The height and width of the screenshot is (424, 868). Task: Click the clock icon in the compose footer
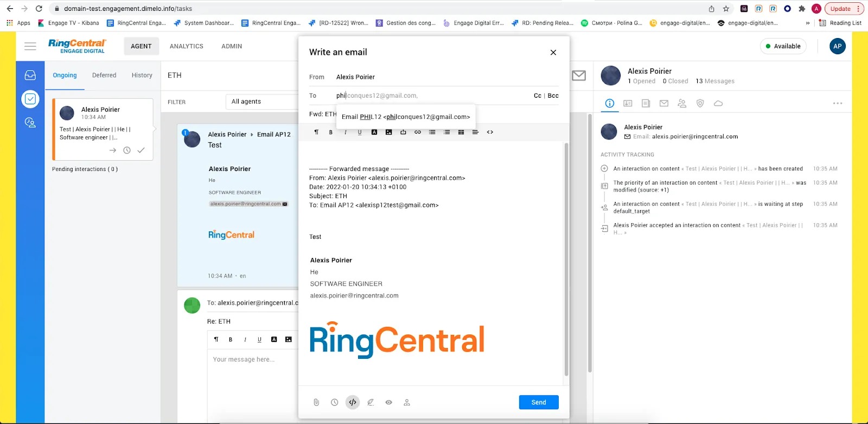(335, 402)
